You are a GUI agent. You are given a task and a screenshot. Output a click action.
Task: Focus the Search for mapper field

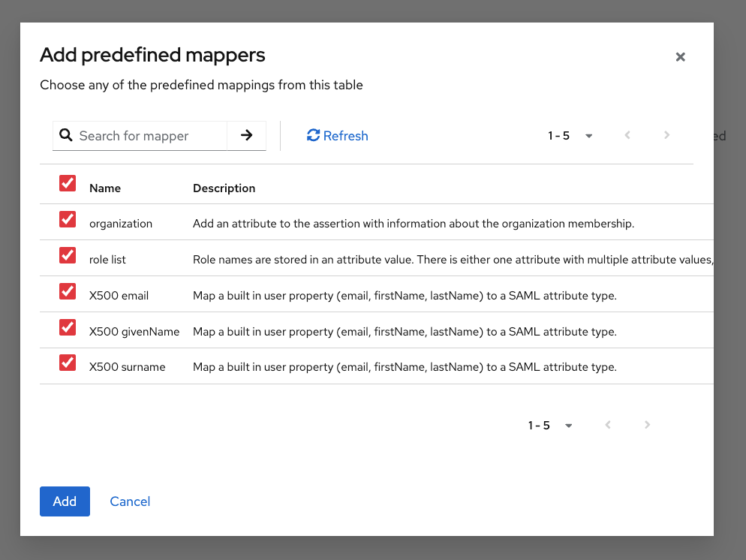pos(150,136)
